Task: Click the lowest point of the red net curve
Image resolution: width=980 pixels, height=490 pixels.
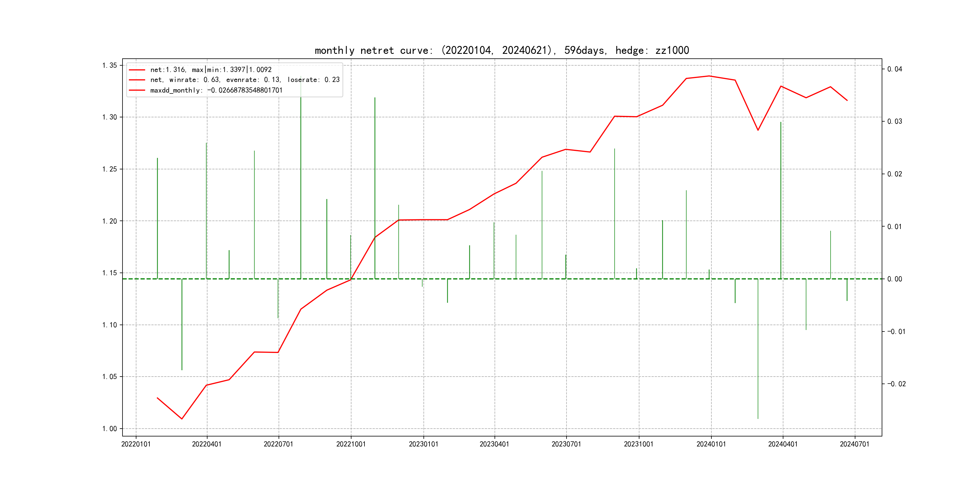Action: pyautogui.click(x=182, y=419)
